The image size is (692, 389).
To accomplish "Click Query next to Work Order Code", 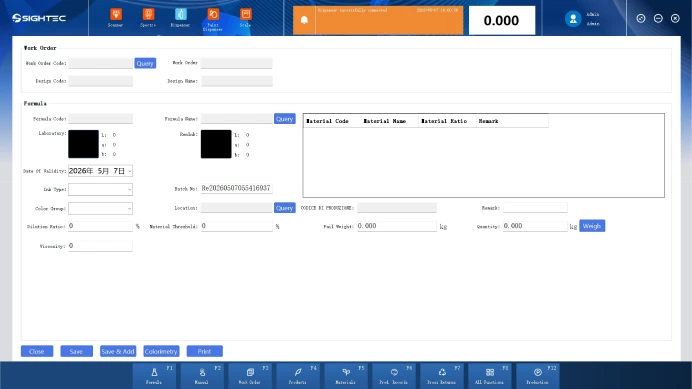I will (145, 63).
